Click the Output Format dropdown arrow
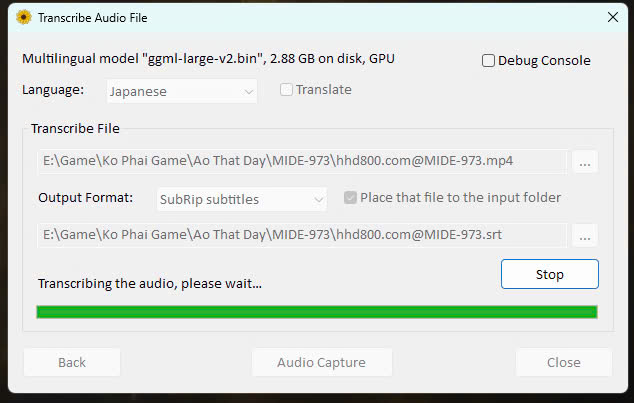 (x=318, y=199)
